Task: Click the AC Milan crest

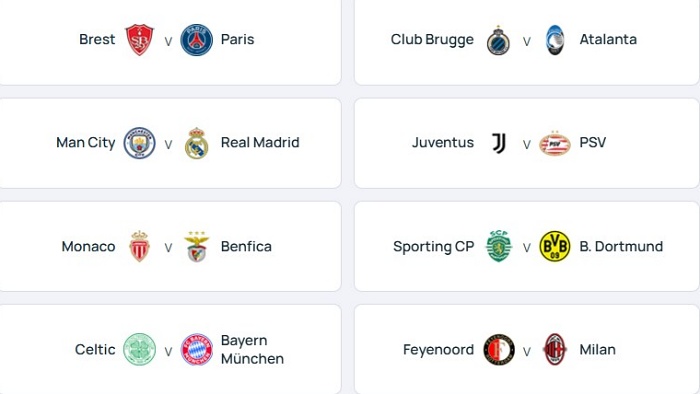Action: click(555, 349)
